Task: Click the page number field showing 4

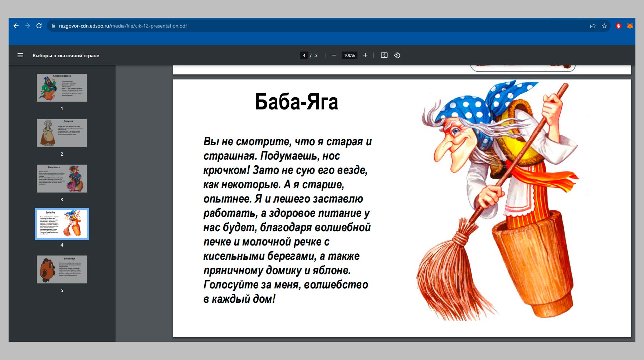Action: tap(304, 55)
